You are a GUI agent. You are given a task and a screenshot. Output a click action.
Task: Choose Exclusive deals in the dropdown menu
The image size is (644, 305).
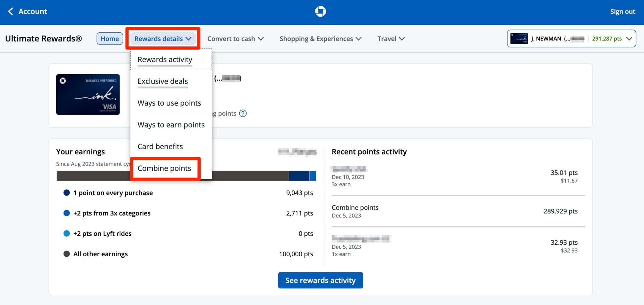[162, 81]
